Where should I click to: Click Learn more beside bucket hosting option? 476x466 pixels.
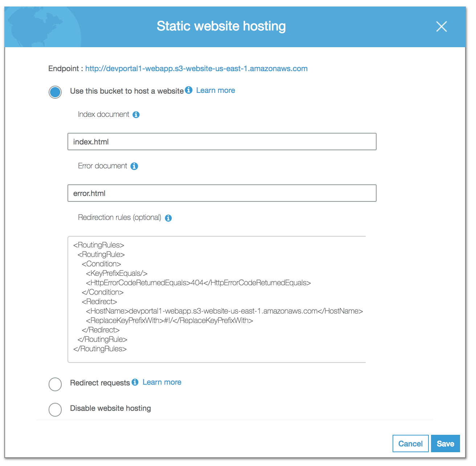click(x=215, y=90)
